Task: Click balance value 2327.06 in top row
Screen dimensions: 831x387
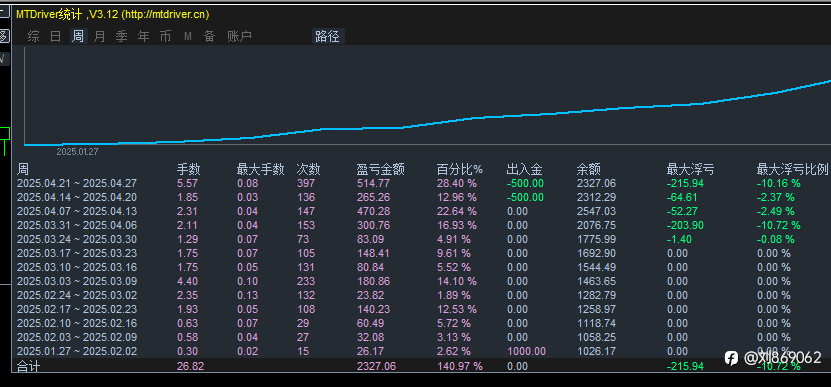Action: pyautogui.click(x=596, y=183)
